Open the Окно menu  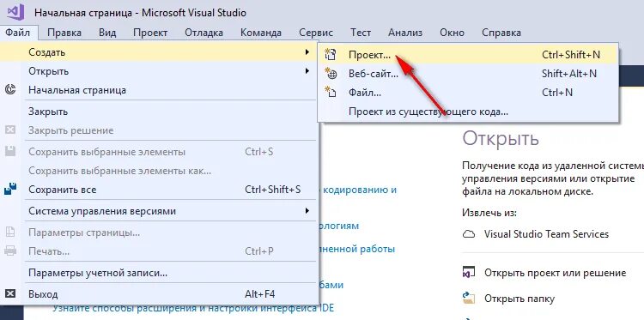452,33
